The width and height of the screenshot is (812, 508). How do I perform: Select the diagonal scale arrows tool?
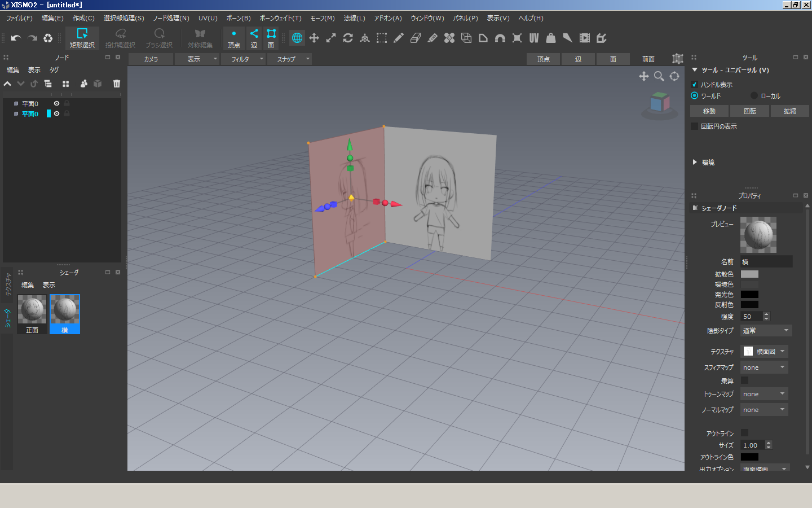[x=331, y=38]
